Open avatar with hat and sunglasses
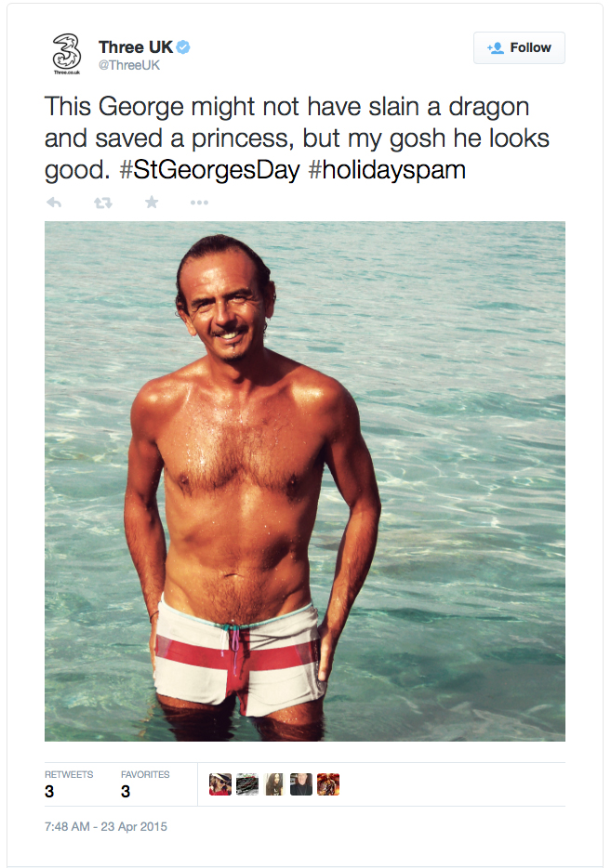Screen dimensions: 611x868 (219, 784)
